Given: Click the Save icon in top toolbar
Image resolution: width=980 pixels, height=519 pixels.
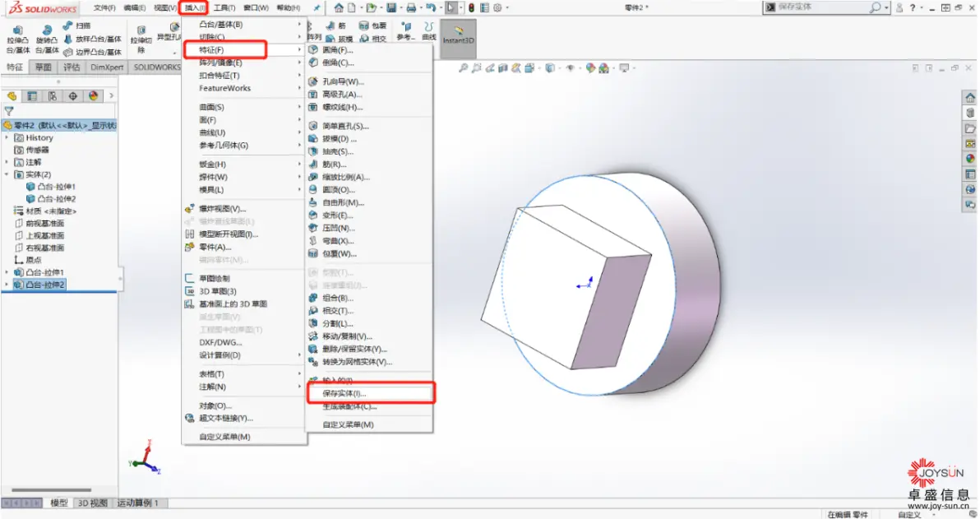Looking at the screenshot, I should coord(391,7).
